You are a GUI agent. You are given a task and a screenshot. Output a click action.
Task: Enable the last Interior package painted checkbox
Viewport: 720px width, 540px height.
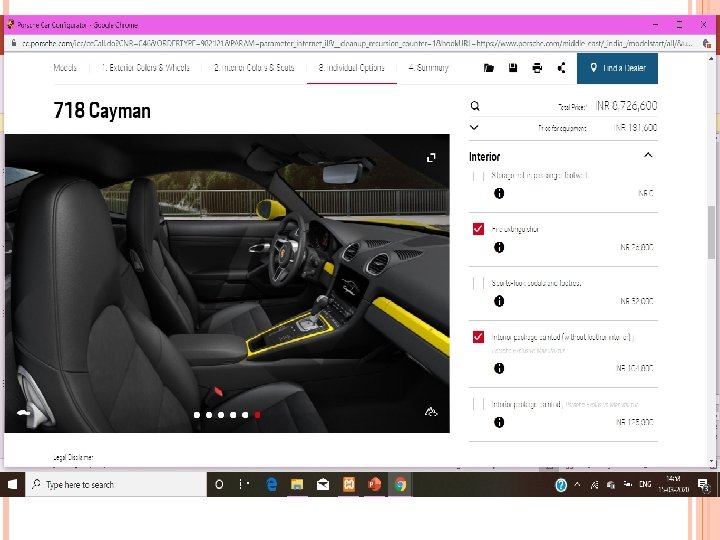[x=478, y=404]
